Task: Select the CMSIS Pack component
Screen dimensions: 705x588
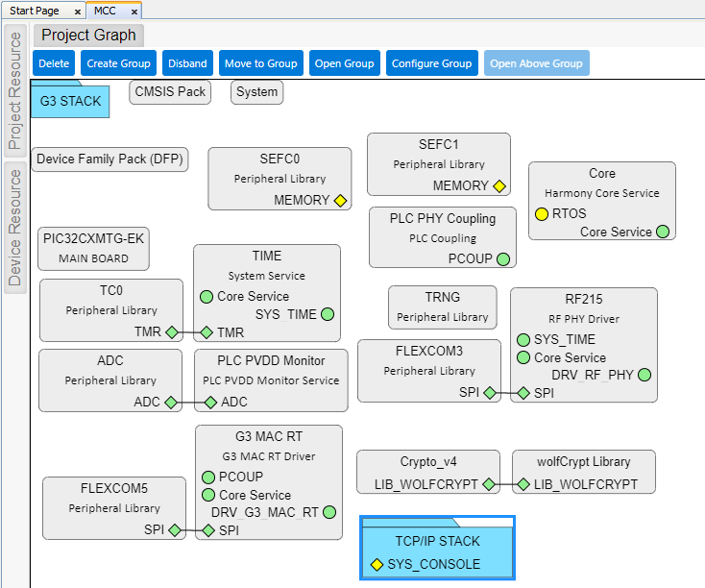Action: pyautogui.click(x=170, y=92)
